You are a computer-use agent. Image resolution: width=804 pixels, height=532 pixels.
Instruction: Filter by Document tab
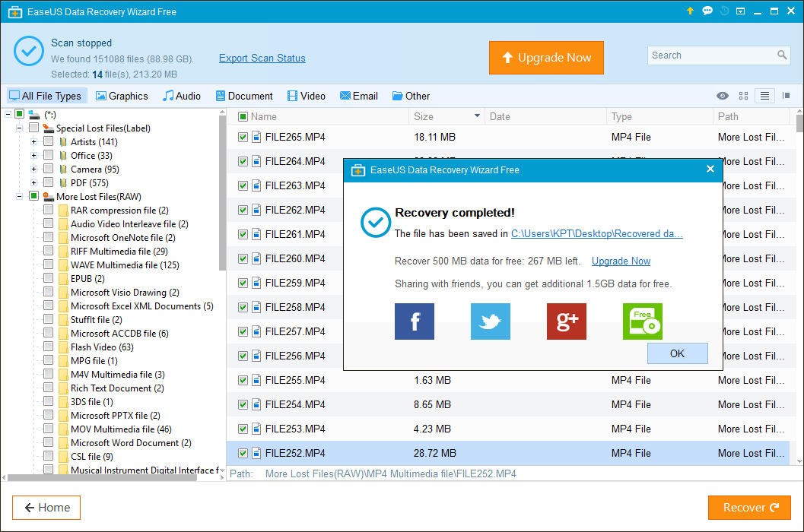coord(244,96)
